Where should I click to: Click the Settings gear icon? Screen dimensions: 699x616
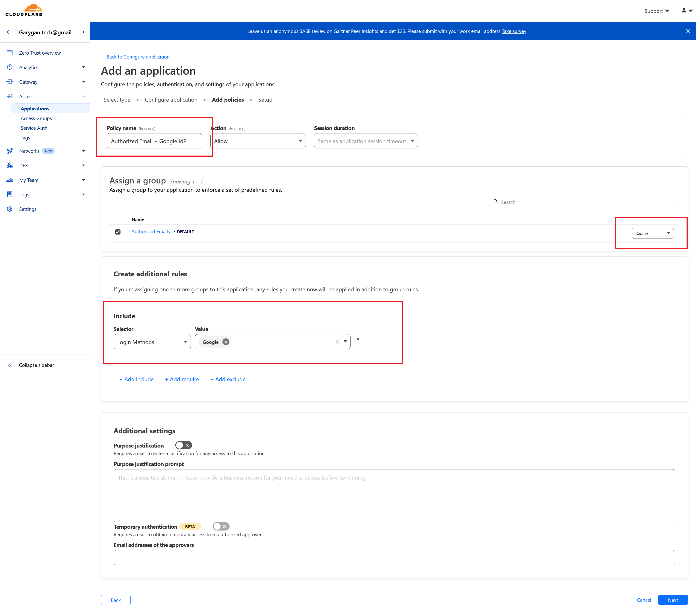click(10, 209)
